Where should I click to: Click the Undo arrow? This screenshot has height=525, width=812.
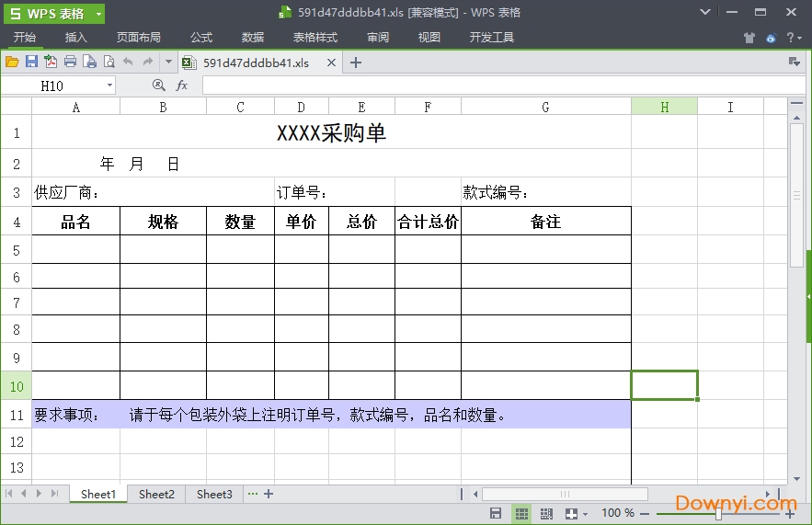pos(128,63)
